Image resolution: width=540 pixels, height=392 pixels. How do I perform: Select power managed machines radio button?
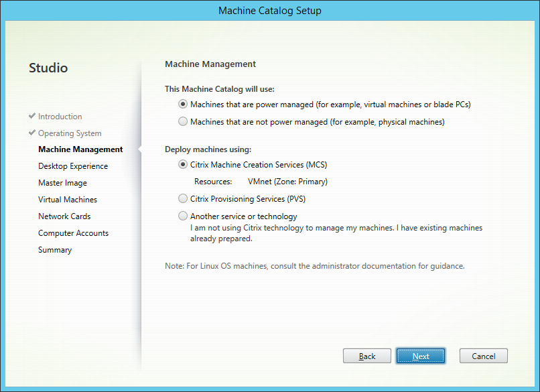183,104
